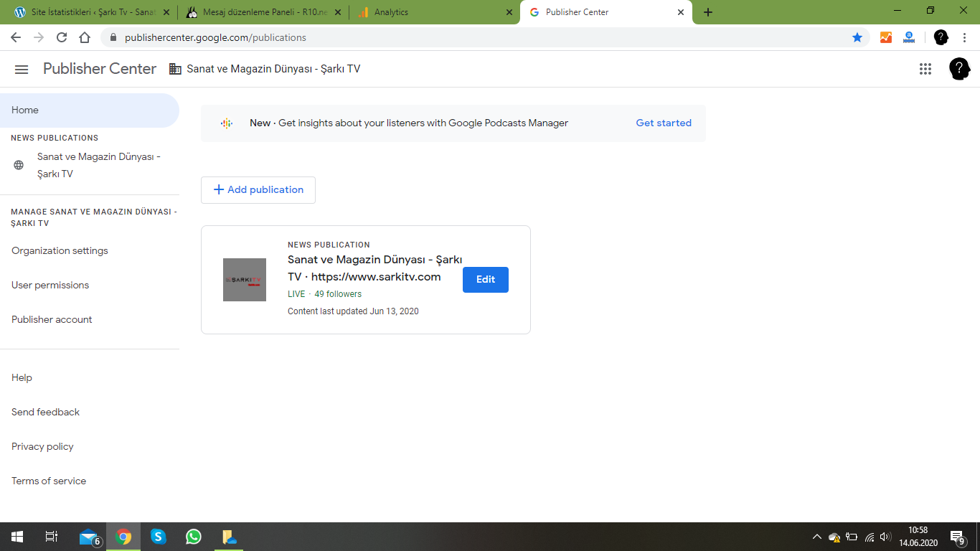This screenshot has width=980, height=551.
Task: Click the volume speaker tray icon
Action: click(885, 537)
